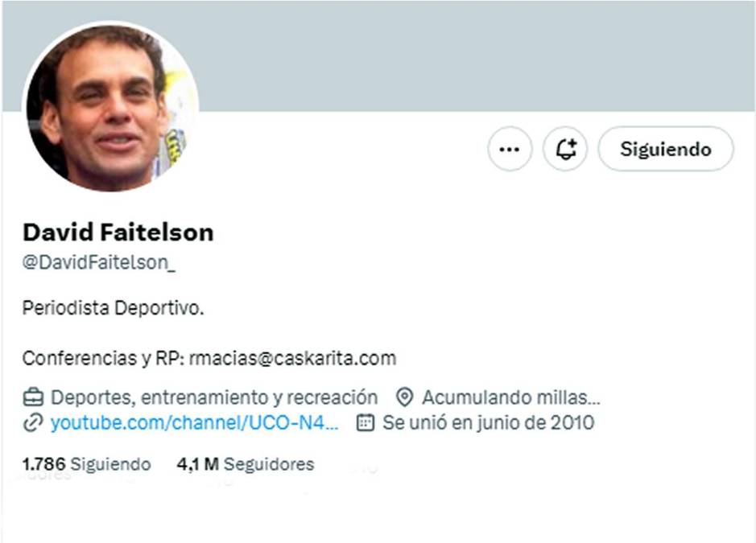
Task: Click the Siguiendo follow button
Action: [666, 149]
